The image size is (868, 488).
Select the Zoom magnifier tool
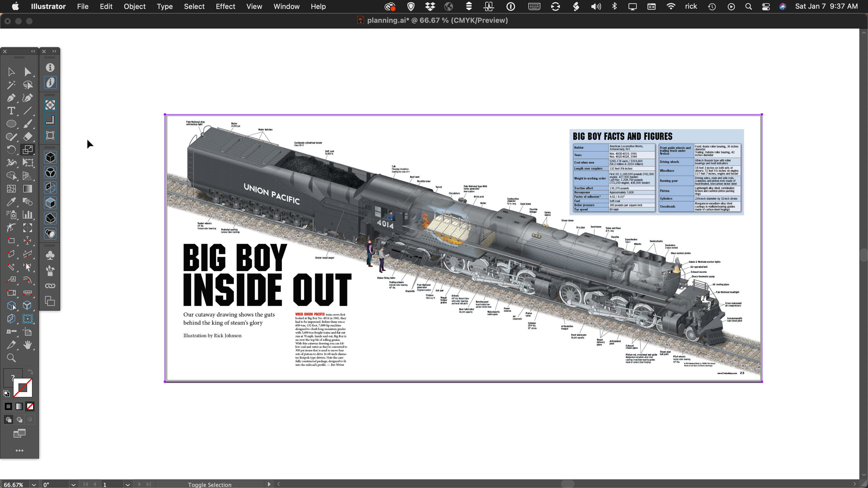point(11,358)
